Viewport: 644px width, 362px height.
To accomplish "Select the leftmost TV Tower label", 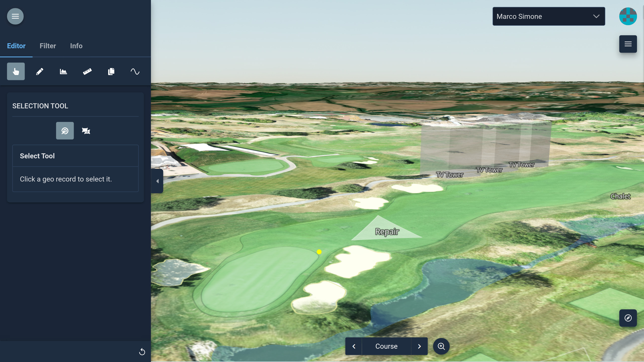I will coord(450,175).
